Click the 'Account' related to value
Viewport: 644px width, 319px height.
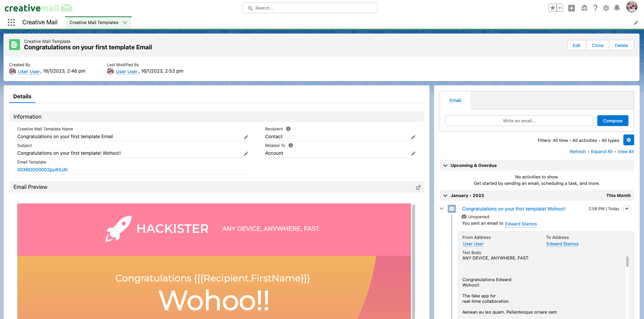pyautogui.click(x=274, y=153)
